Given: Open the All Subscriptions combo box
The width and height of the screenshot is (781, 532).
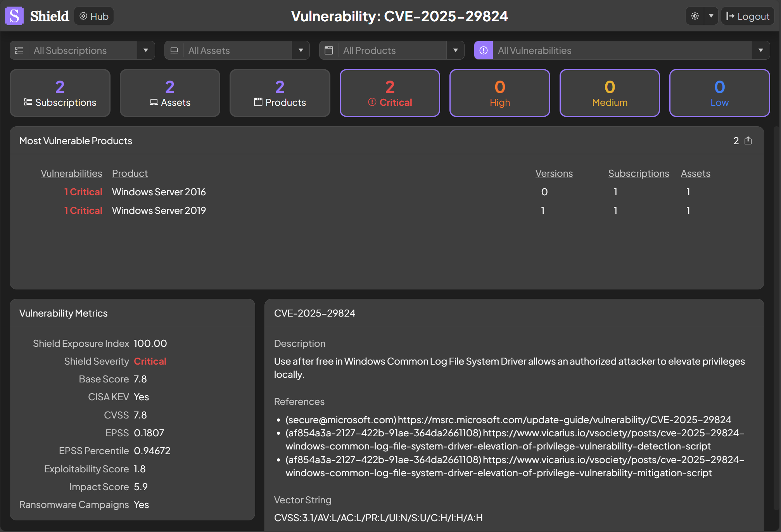Looking at the screenshot, I should click(x=82, y=50).
